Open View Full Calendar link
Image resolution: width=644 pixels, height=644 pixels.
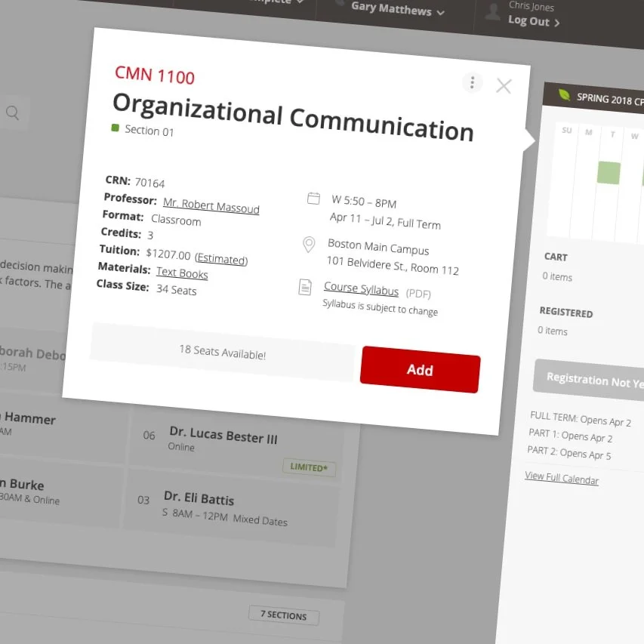[562, 478]
